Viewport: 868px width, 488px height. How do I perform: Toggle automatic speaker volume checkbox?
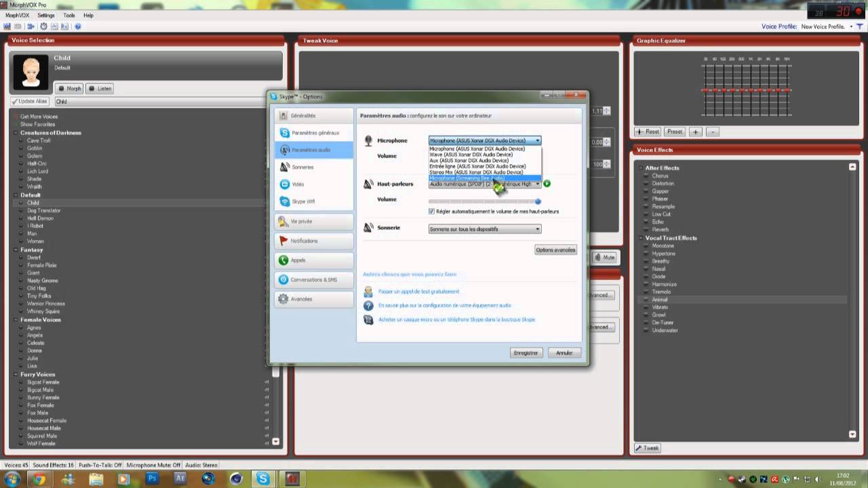point(431,211)
